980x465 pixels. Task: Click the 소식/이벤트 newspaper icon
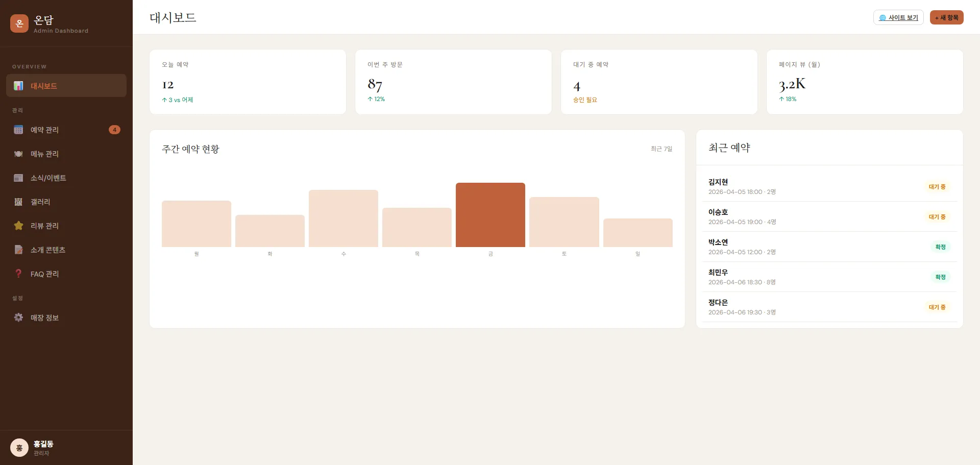pyautogui.click(x=18, y=178)
